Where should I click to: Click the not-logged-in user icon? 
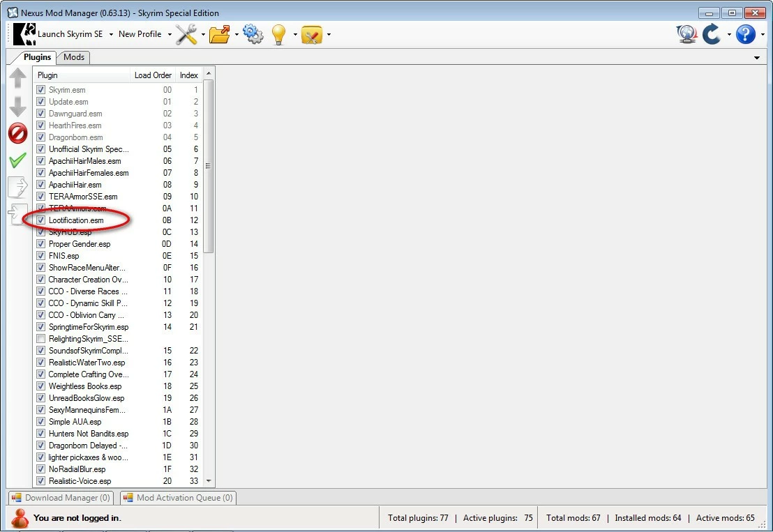(20, 518)
